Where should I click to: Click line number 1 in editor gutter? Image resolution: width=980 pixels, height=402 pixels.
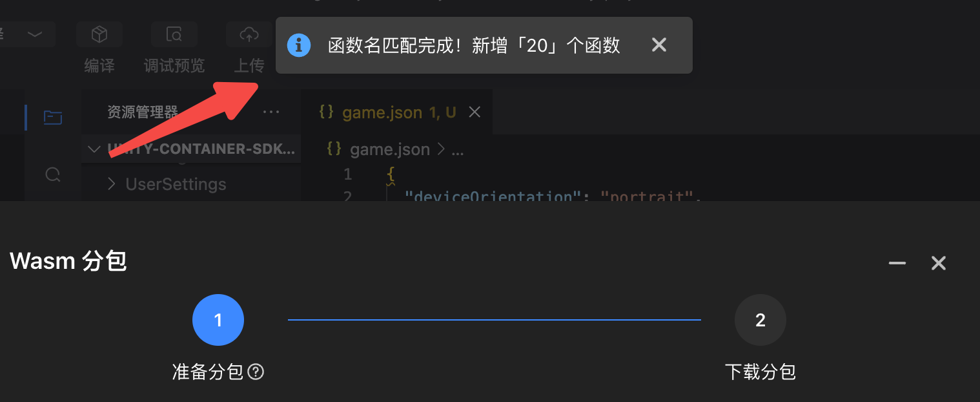coord(347,174)
